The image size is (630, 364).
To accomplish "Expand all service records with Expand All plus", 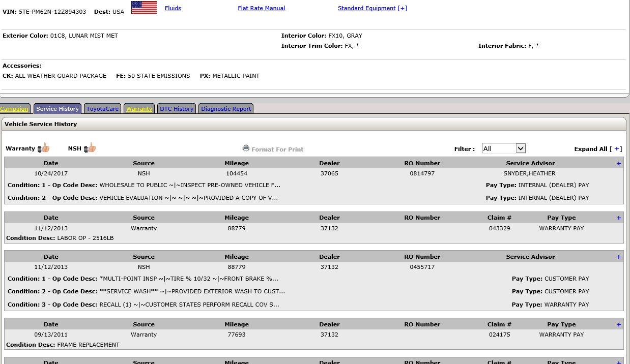I will 617,149.
